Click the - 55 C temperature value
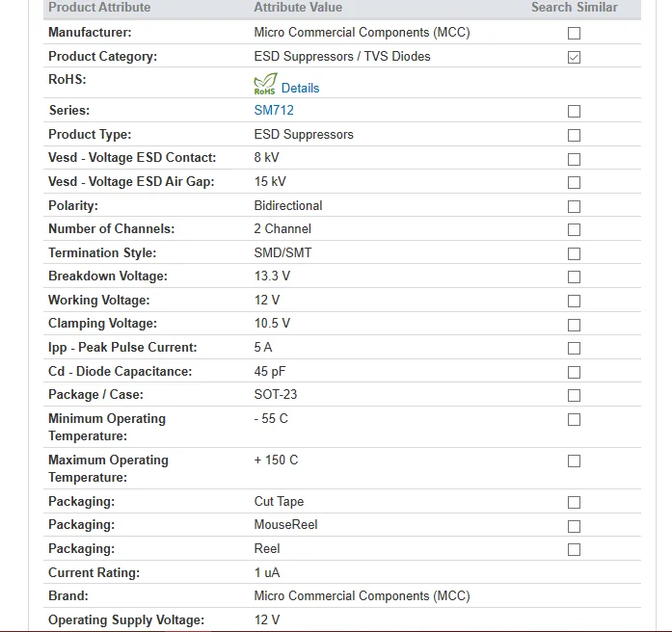 click(271, 418)
